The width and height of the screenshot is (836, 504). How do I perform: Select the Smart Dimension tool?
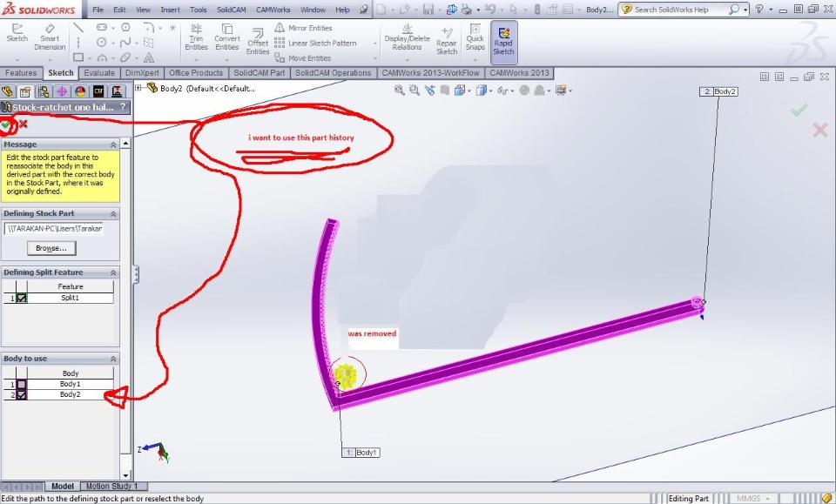(50, 37)
